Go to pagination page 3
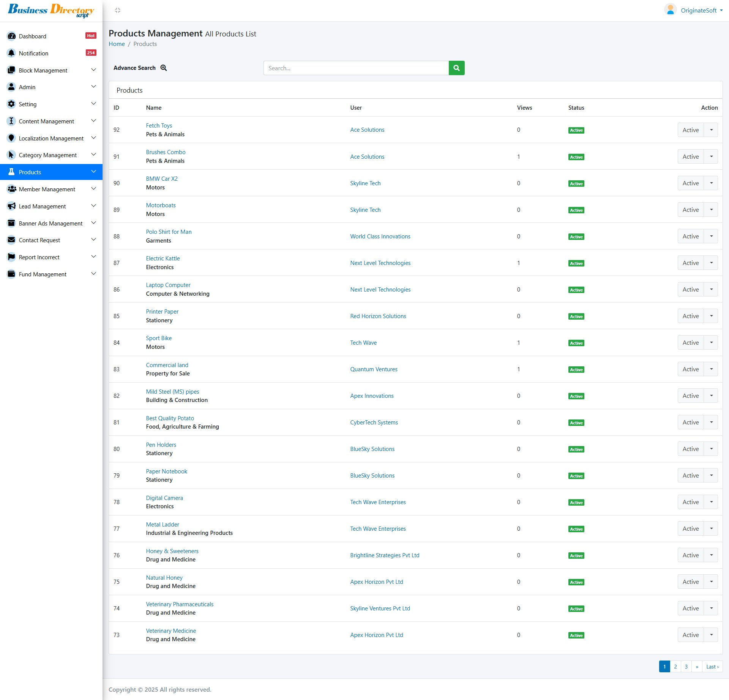Screen dimensions: 729x700 click(x=686, y=667)
